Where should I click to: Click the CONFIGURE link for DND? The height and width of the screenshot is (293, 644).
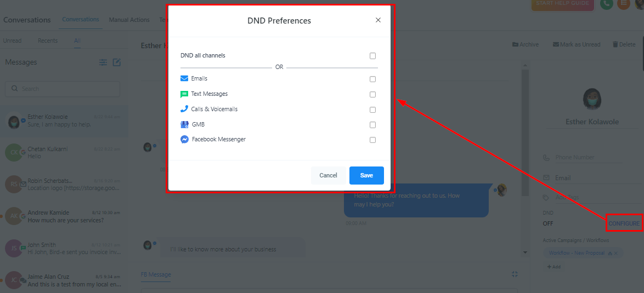(624, 223)
